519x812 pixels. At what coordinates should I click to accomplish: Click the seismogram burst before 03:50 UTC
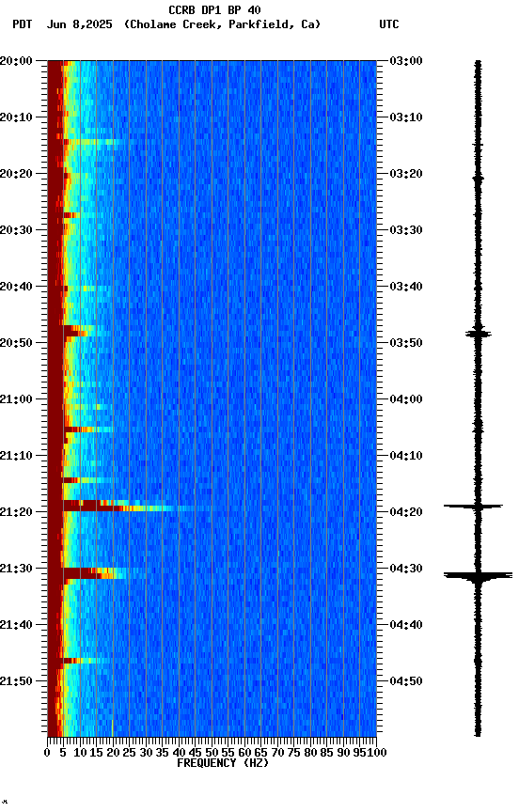[478, 334]
